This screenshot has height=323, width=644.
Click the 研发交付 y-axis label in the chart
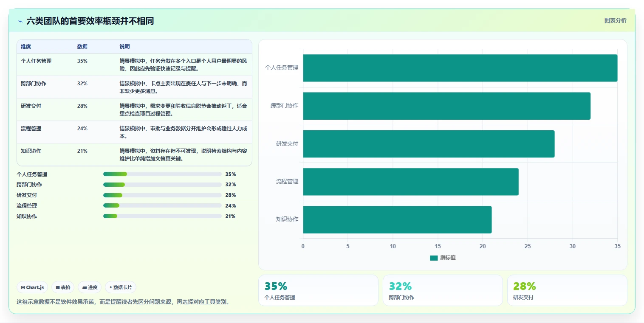287,143
